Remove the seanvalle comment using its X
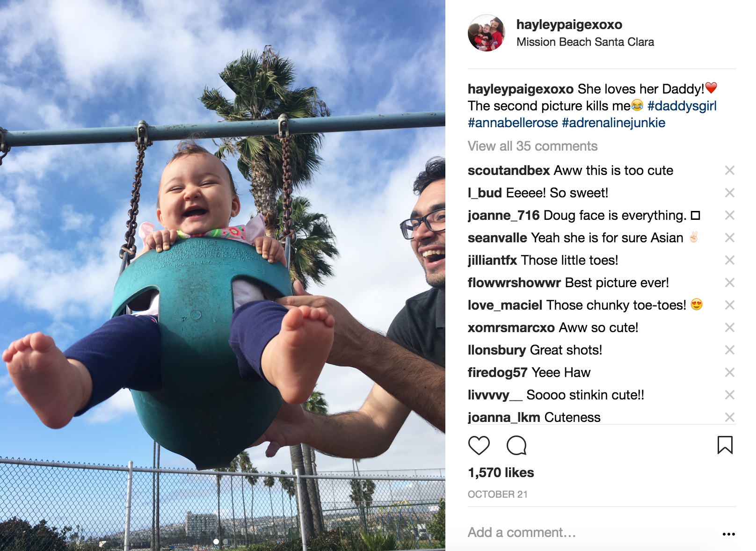Screen dimensions: 756x551 tap(729, 238)
